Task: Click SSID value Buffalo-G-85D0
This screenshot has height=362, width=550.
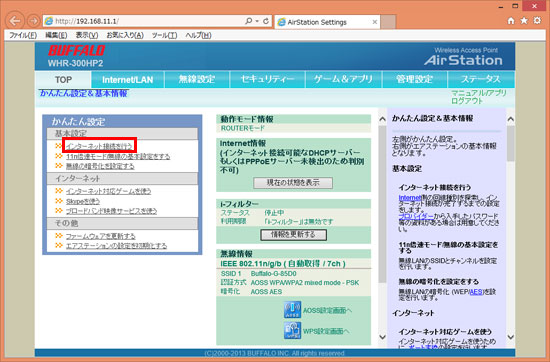Action: (x=273, y=274)
